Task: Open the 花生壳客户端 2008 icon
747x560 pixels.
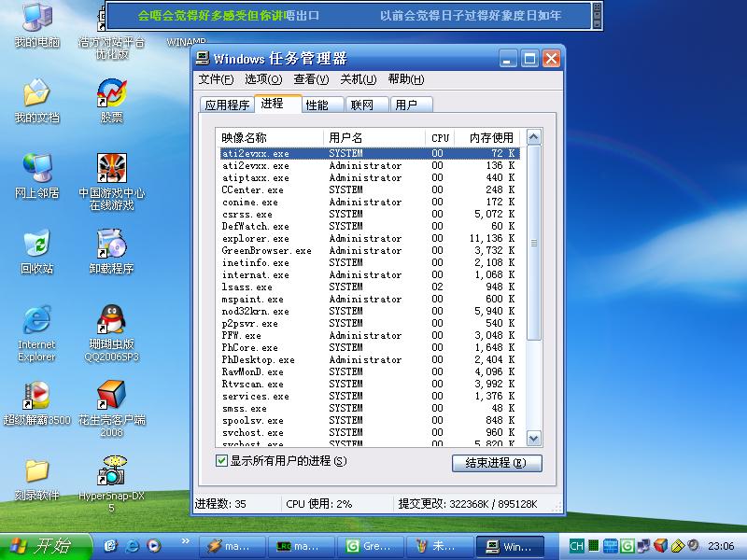Action: coord(112,397)
